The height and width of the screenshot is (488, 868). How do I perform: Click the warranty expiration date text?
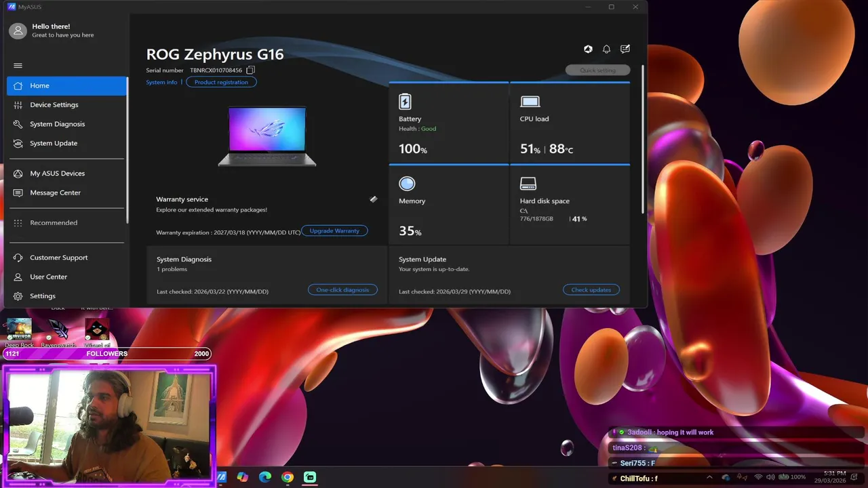[228, 232]
